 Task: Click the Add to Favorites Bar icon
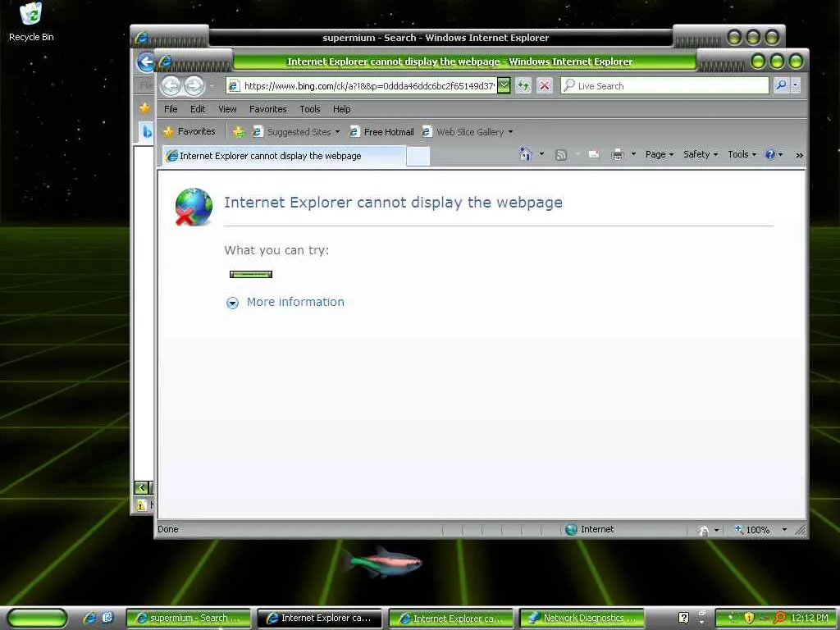tap(239, 132)
